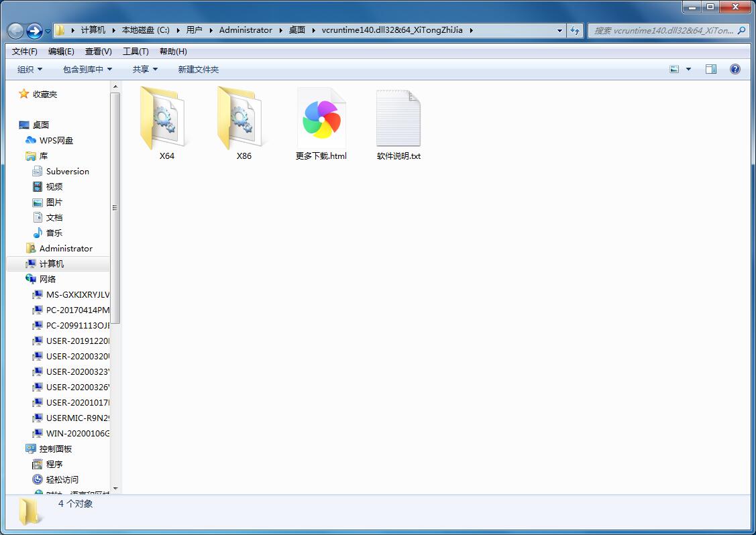Click 用户 in the address breadcrumb
756x535 pixels.
point(195,30)
